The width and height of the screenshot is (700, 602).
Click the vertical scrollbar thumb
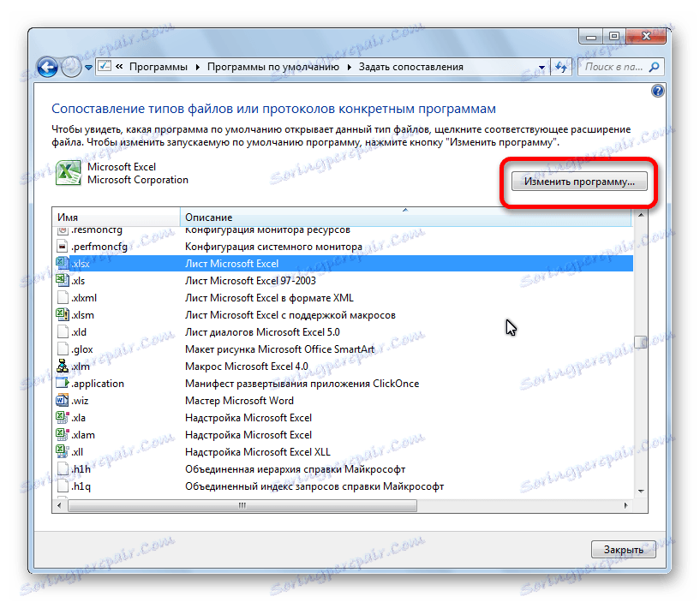click(641, 343)
